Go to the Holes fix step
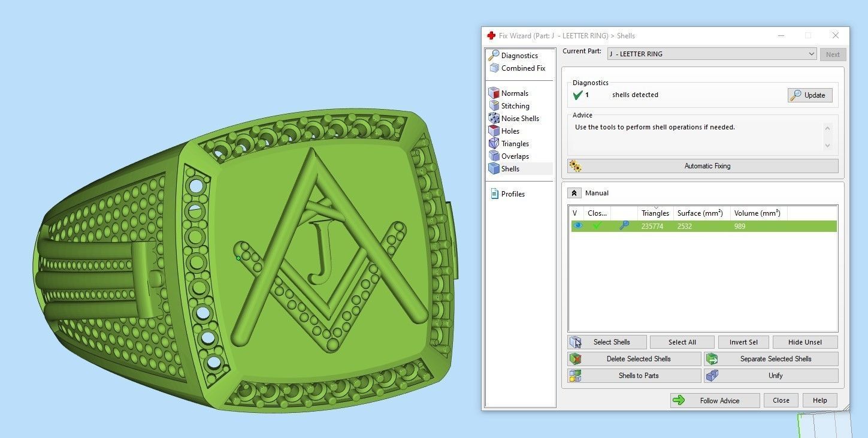This screenshot has width=868, height=438. tap(510, 131)
